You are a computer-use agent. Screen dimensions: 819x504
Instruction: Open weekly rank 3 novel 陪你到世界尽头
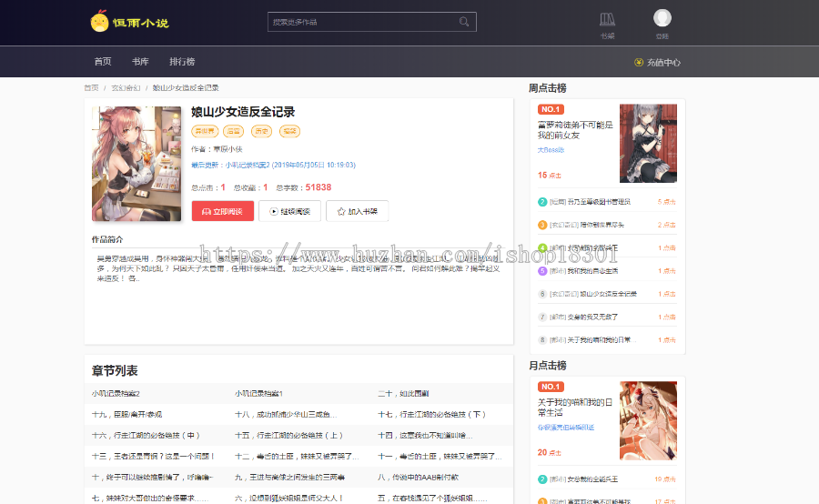(x=602, y=225)
